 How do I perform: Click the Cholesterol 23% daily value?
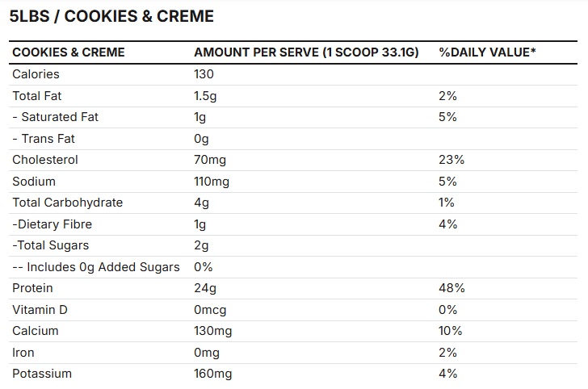pyautogui.click(x=451, y=160)
